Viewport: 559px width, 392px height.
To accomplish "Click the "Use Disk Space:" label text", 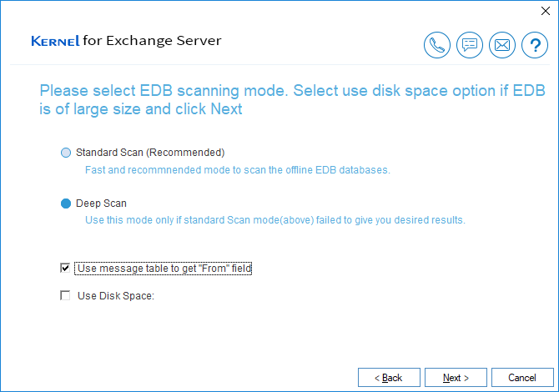I will [x=116, y=296].
